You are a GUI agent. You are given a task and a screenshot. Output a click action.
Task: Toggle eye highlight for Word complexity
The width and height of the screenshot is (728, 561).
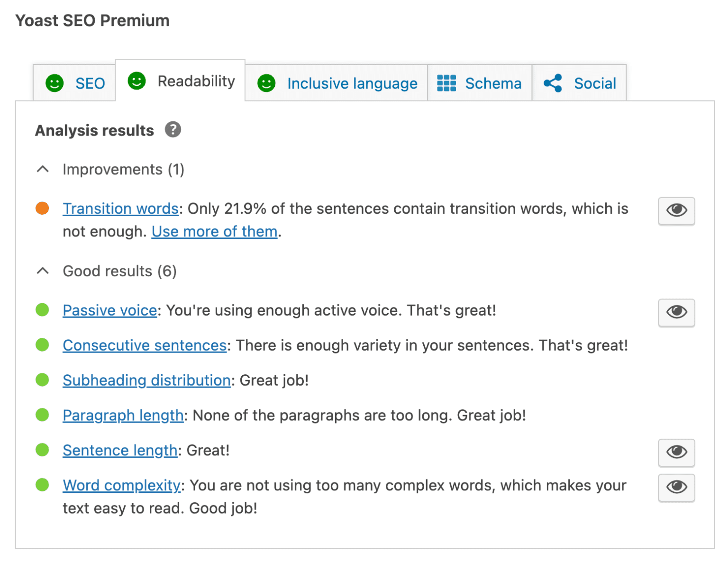[x=676, y=487]
